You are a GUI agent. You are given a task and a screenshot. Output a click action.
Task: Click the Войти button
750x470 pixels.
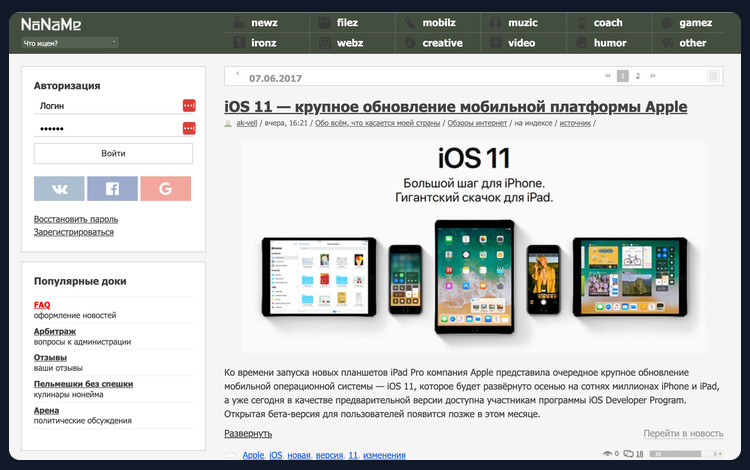(113, 153)
